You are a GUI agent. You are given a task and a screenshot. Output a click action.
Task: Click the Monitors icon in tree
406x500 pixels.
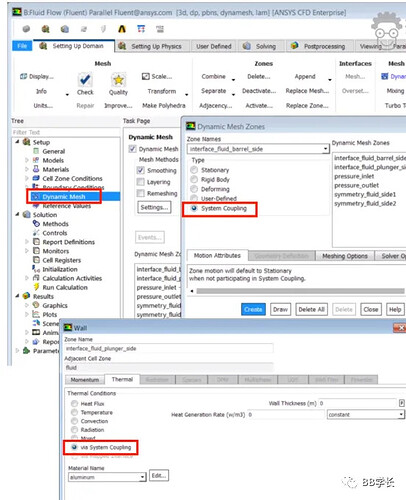[36, 250]
